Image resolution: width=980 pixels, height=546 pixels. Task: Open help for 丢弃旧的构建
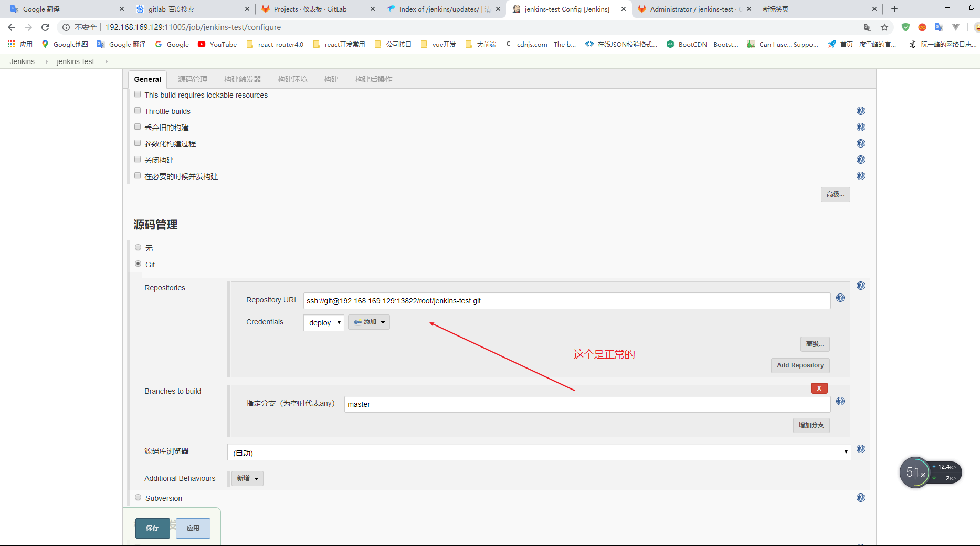pos(861,127)
